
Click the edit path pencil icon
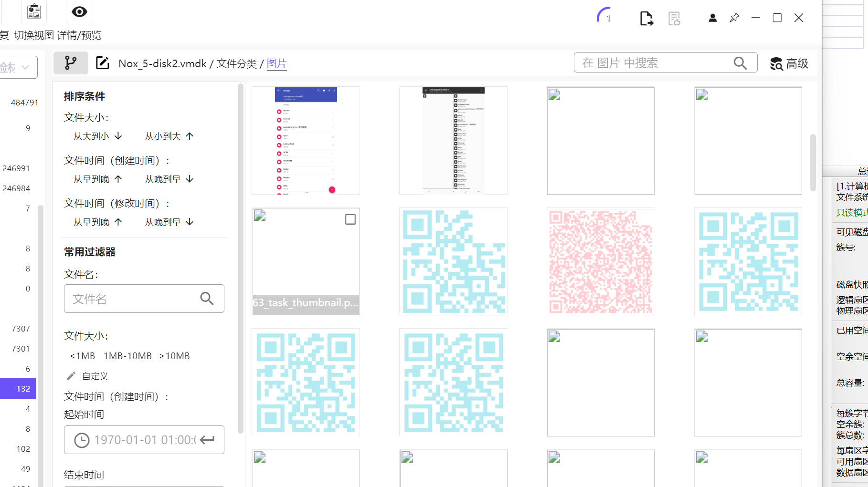(102, 63)
